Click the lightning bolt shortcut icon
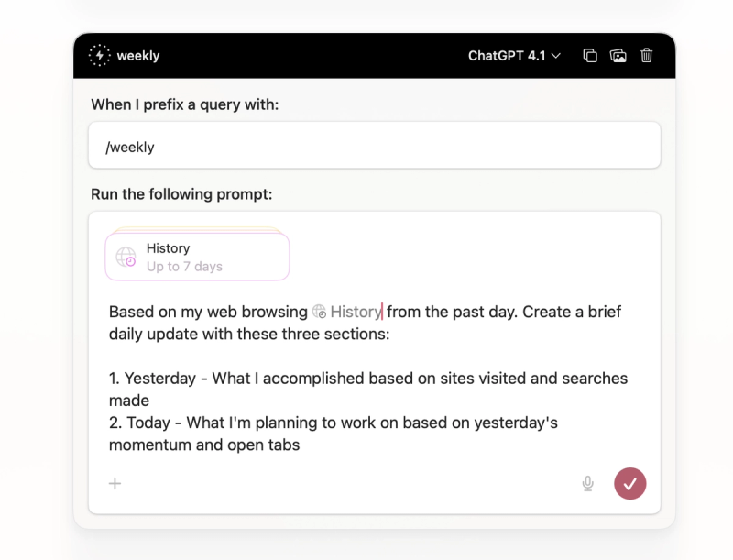733x560 pixels. 99,56
